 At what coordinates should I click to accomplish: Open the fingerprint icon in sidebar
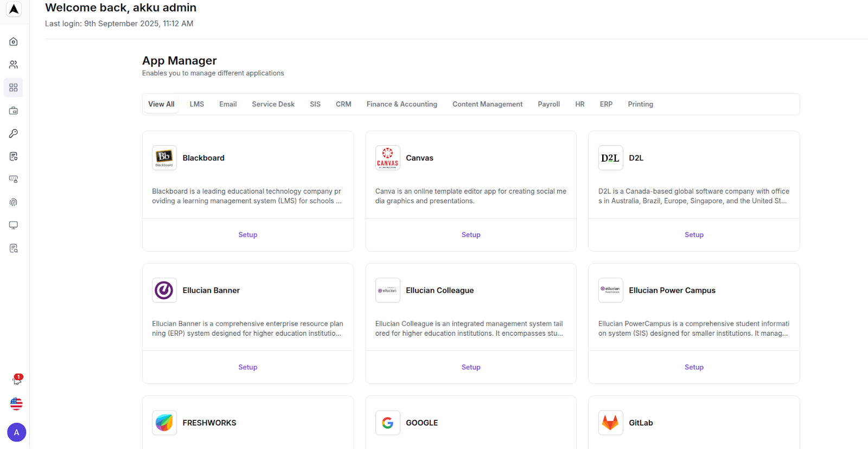click(14, 202)
